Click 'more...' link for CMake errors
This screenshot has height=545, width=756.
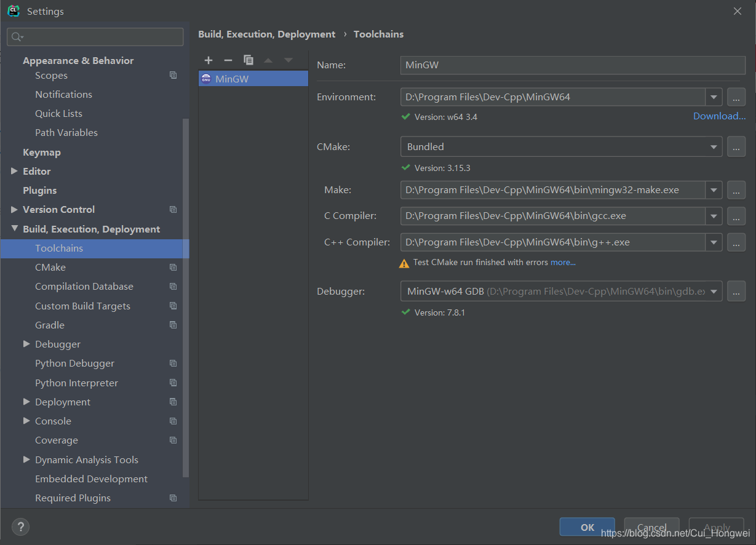(563, 263)
